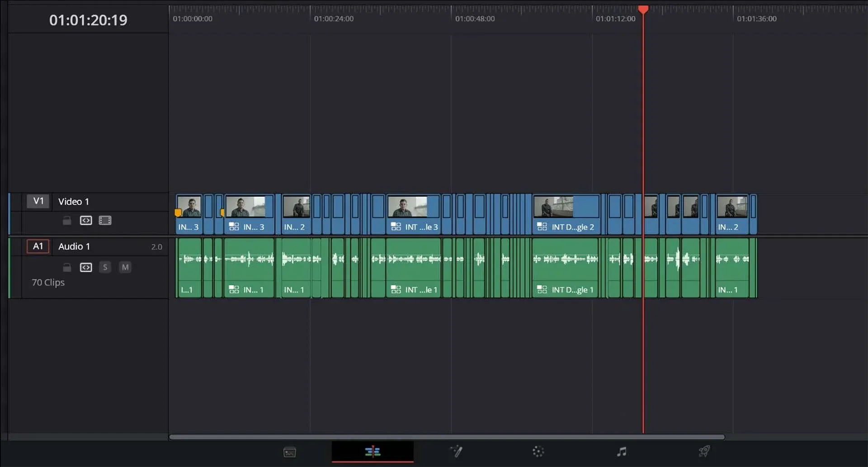Screen dimensions: 868x467
Task: Mute the Audio 1 track
Action: point(125,267)
